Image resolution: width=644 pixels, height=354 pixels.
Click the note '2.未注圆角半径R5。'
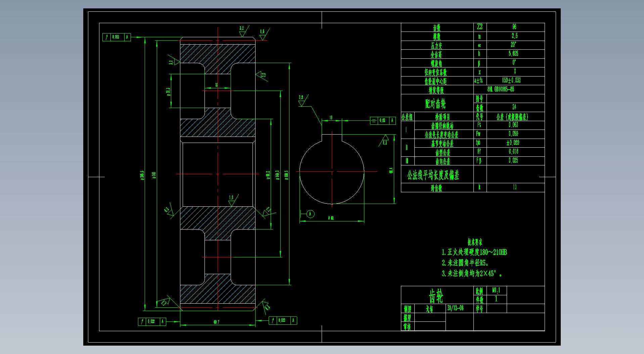coord(465,263)
